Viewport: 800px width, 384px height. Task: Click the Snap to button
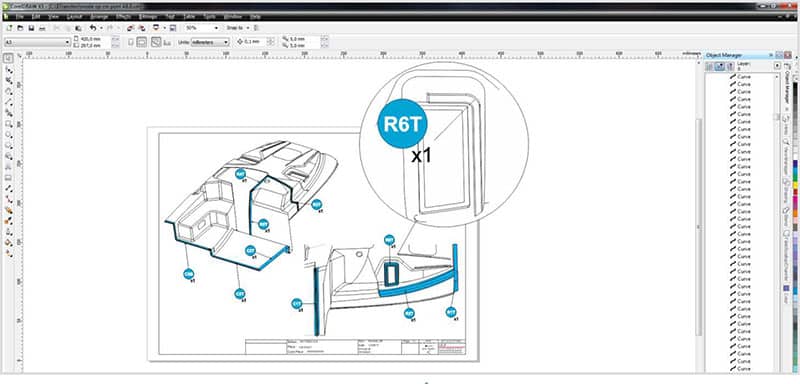click(239, 28)
